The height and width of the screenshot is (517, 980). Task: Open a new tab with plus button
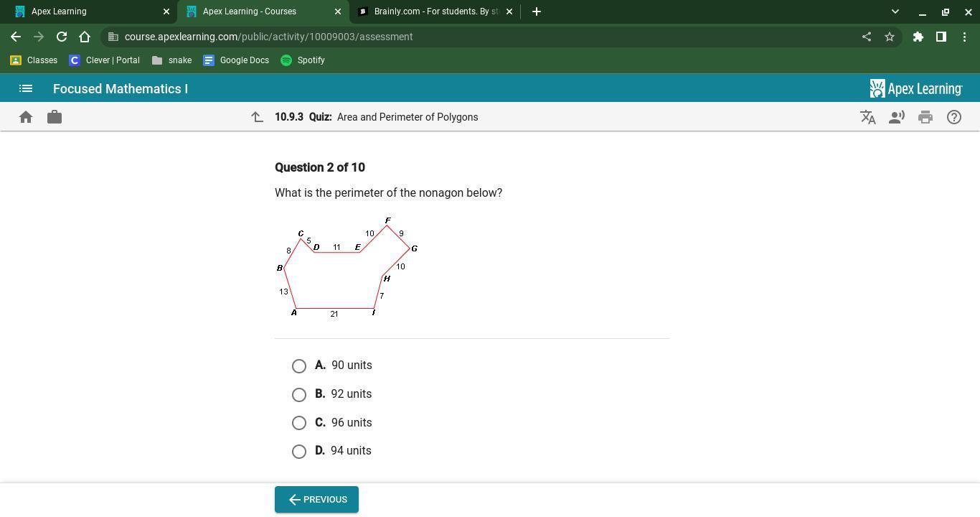coord(537,11)
